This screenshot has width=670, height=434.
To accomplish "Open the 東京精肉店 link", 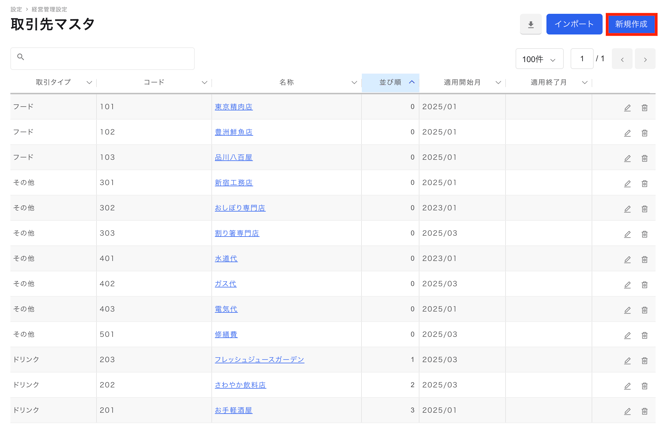I will pyautogui.click(x=233, y=107).
